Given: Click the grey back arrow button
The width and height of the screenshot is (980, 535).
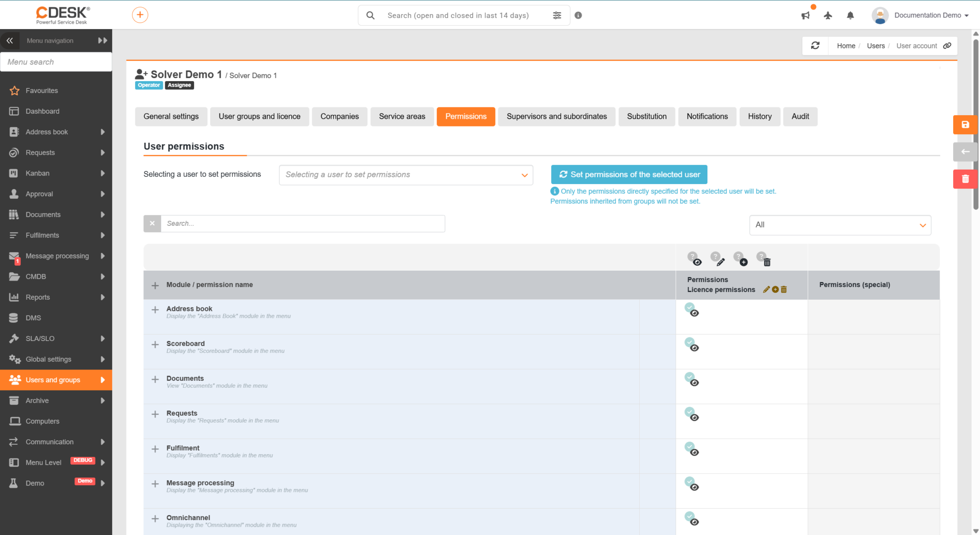Looking at the screenshot, I should [x=965, y=152].
